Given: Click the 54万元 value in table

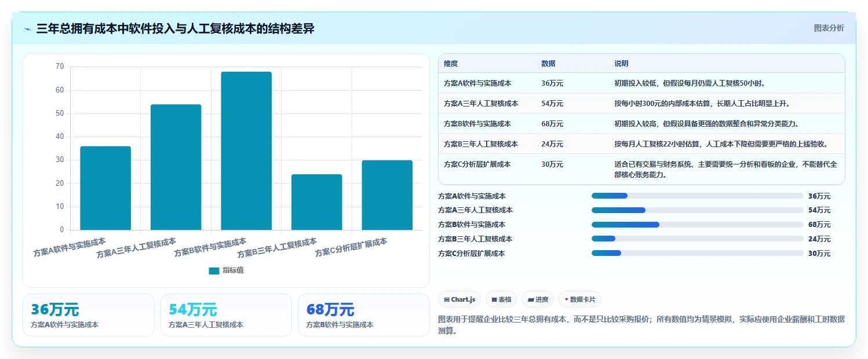Looking at the screenshot, I should [552, 104].
